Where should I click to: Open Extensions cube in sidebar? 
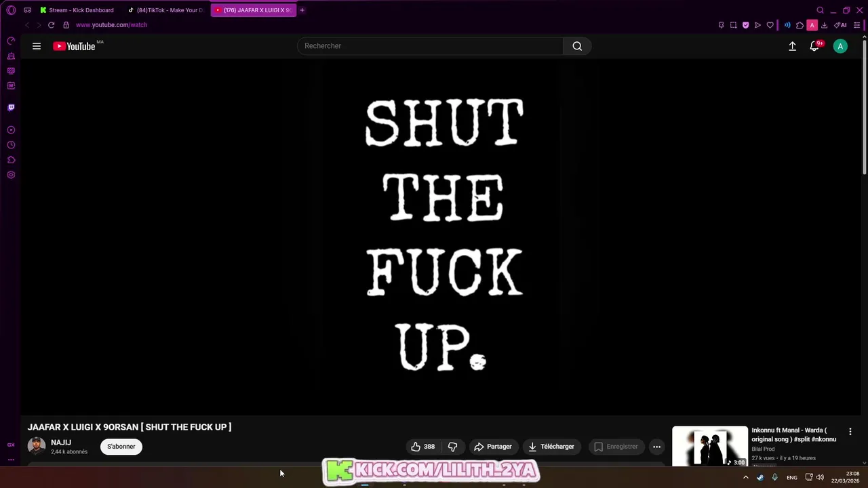(x=11, y=160)
